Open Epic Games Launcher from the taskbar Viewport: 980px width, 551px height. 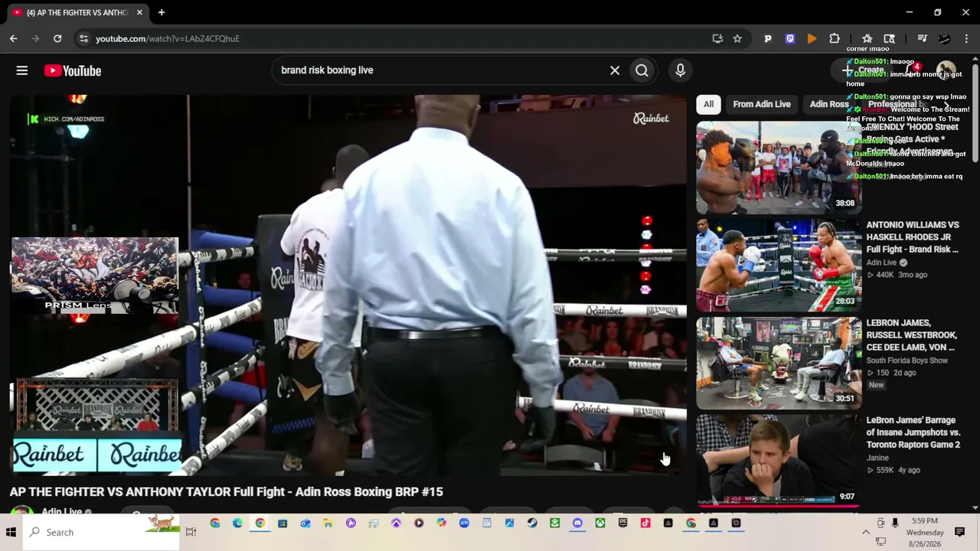[622, 523]
